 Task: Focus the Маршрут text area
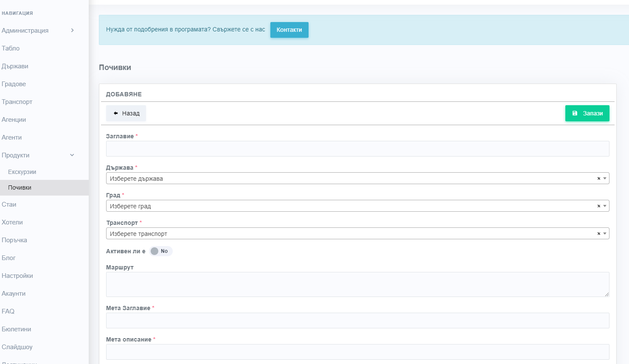click(357, 284)
